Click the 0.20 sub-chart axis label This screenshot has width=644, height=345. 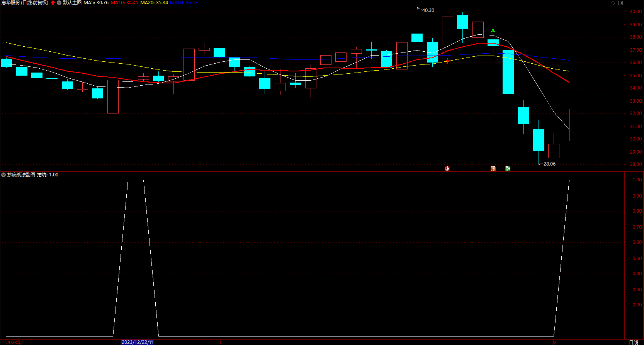coord(637,305)
